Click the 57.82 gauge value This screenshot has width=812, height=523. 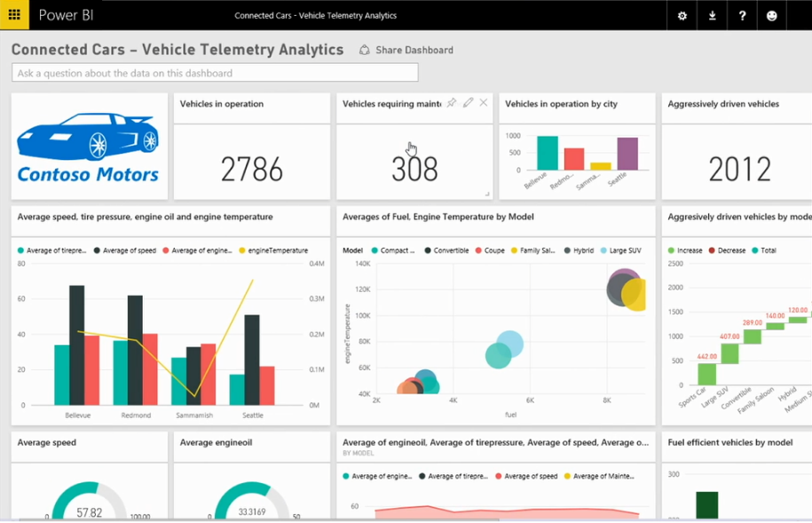click(x=89, y=512)
